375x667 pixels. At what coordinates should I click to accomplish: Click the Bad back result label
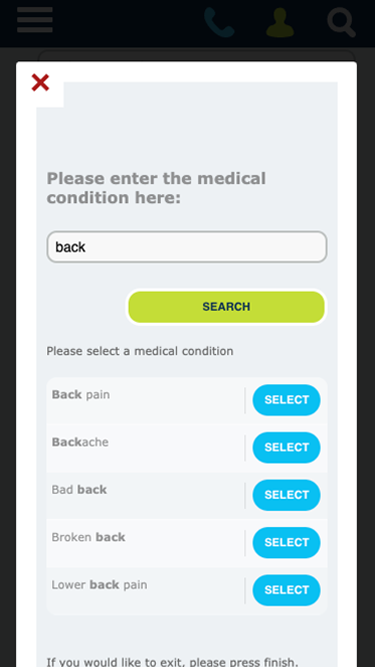[x=79, y=490]
